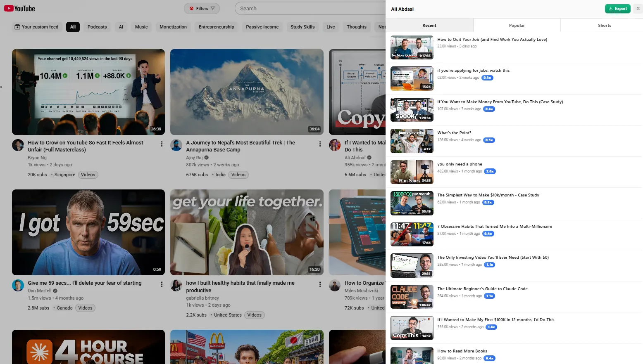Open 'How to Quit Your Job' panel video
643x364 pixels.
coord(492,40)
